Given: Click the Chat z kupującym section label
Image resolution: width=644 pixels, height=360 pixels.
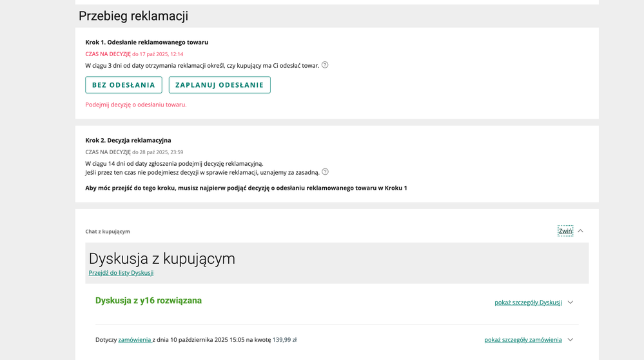Looking at the screenshot, I should pos(108,232).
